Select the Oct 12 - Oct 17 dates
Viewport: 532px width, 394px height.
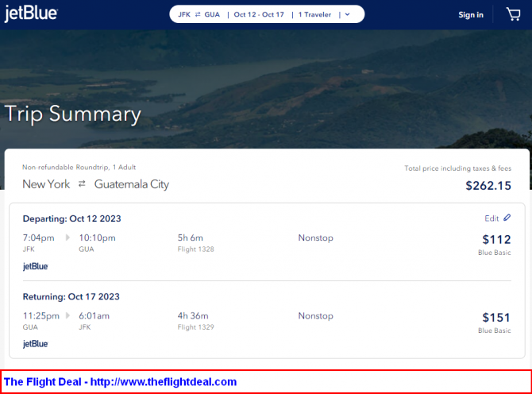pyautogui.click(x=259, y=14)
